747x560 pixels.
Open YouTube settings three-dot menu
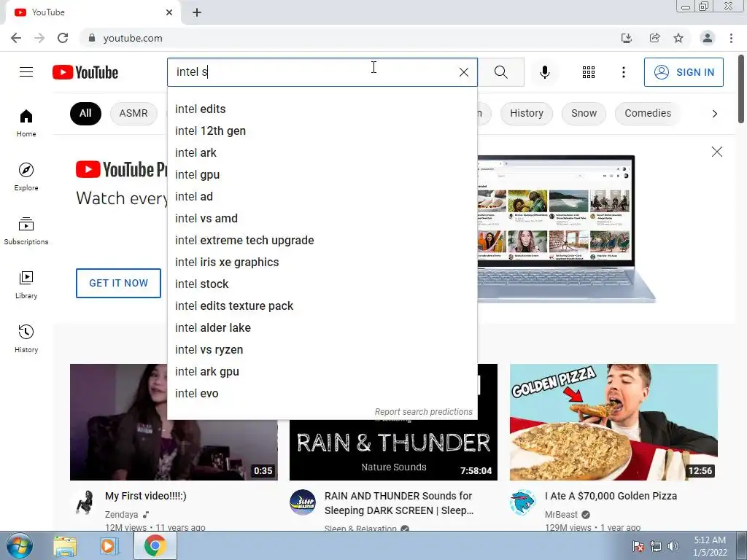pos(623,72)
